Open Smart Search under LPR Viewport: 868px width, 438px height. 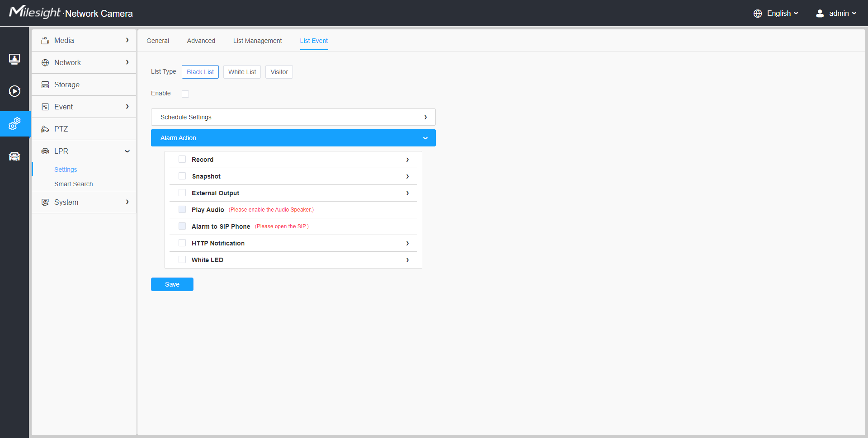tap(73, 184)
